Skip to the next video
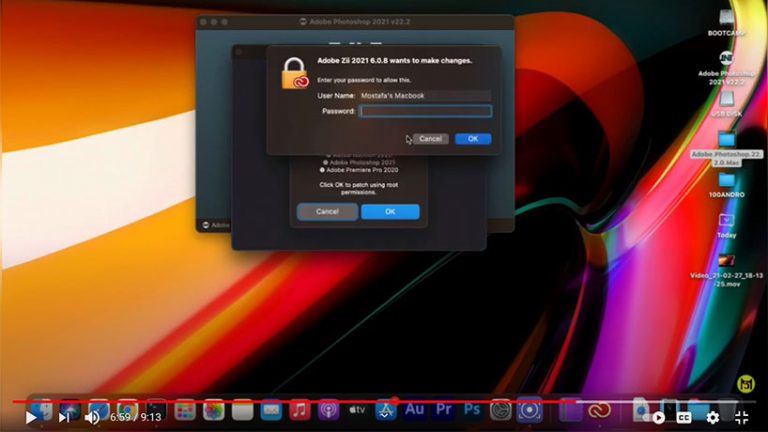Screen dimensions: 768x432 tap(64, 417)
